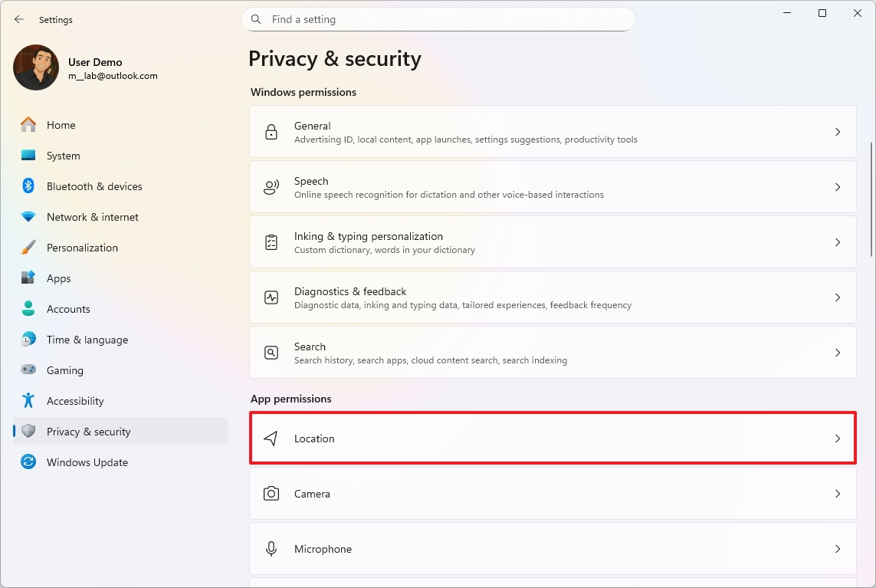Click the Speech icon
The width and height of the screenshot is (876, 588).
point(271,187)
